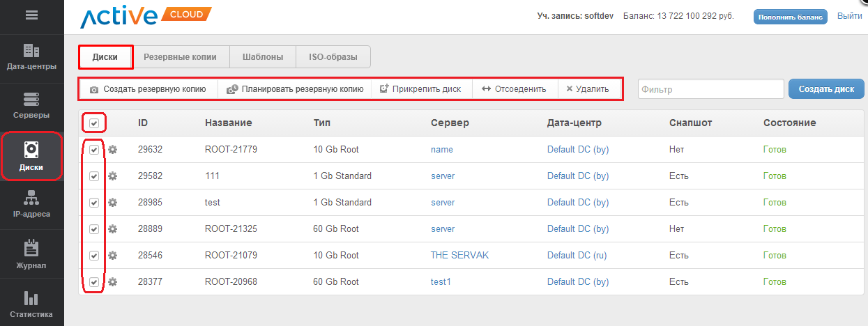This screenshot has height=326, width=868.
Task: Click ActiveCloud logo
Action: pos(145,16)
